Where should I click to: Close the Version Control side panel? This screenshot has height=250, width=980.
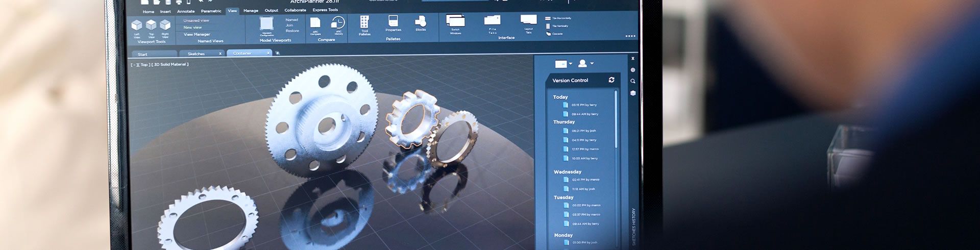pos(633,58)
